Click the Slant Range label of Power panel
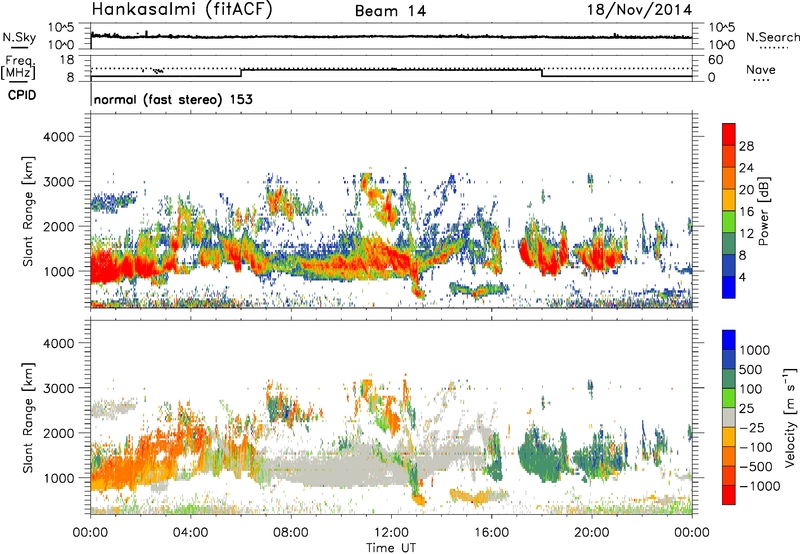The image size is (800, 554). click(28, 211)
